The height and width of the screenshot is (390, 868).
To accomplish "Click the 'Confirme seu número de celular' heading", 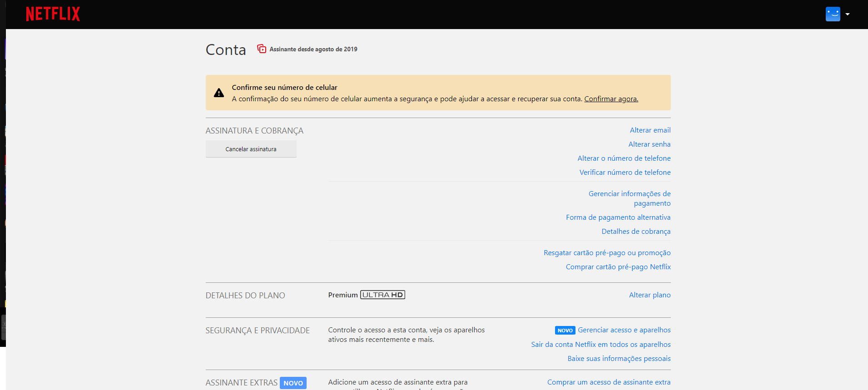I will [x=284, y=88].
